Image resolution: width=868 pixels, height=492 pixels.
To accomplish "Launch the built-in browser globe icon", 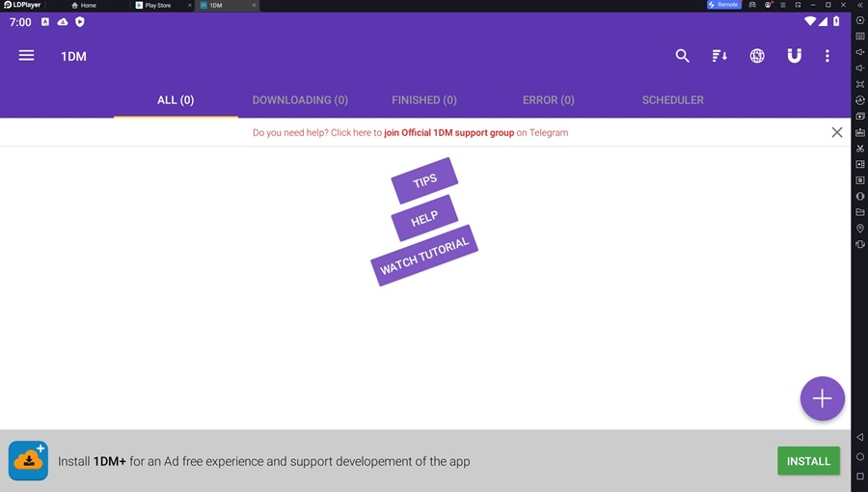I will (x=757, y=55).
